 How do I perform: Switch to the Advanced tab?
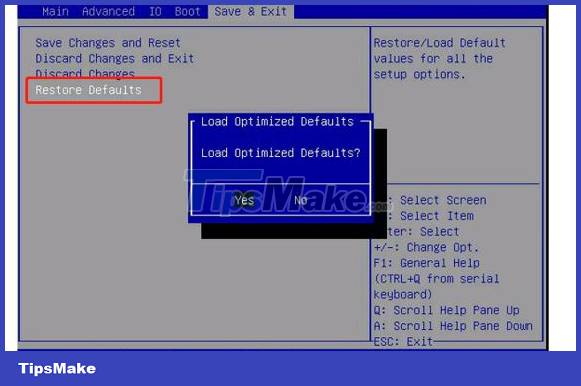click(x=108, y=11)
